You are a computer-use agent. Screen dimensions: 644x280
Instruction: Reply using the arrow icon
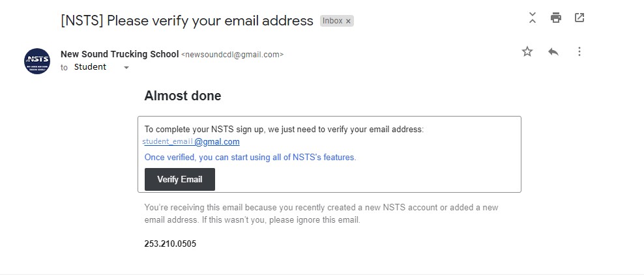point(553,51)
